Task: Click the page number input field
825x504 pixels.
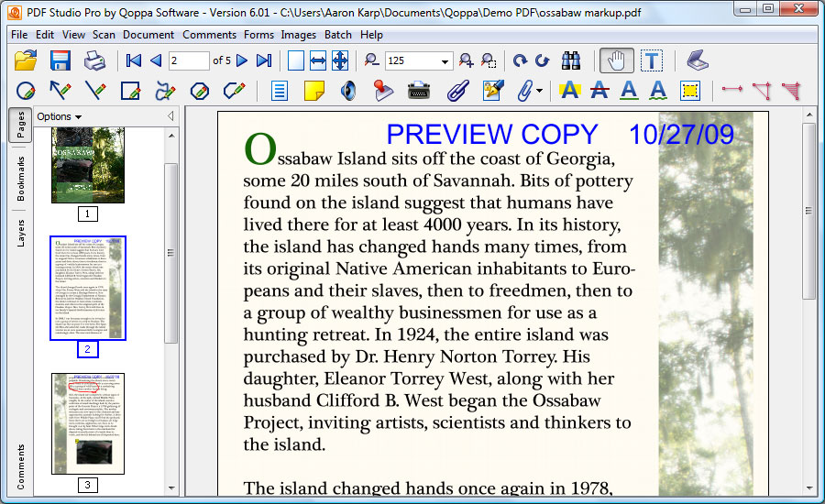Action: [189, 60]
